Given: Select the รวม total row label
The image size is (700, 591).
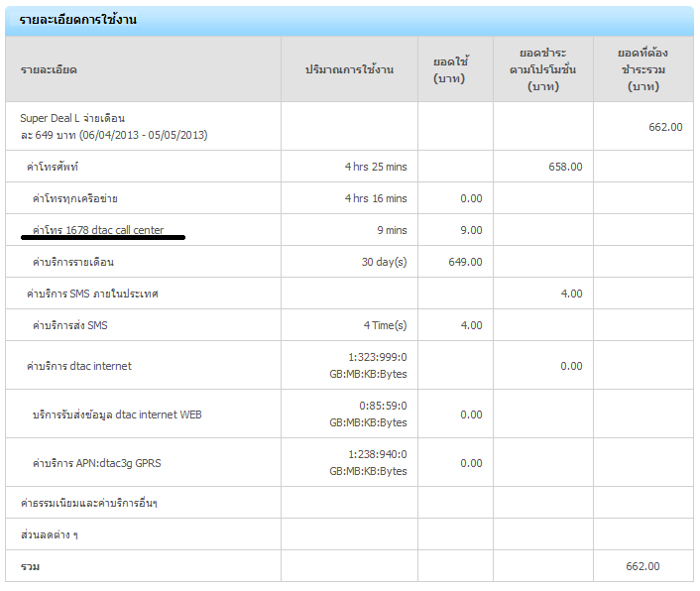Looking at the screenshot, I should click(x=30, y=566).
